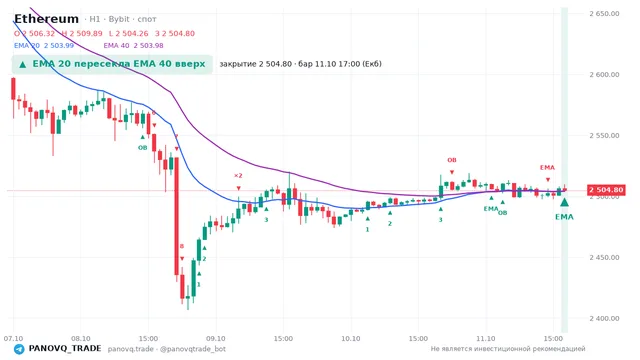Click the PANOVQ_TRADE channel name
Image resolution: width=640 pixels, height=360 pixels.
coord(65,349)
